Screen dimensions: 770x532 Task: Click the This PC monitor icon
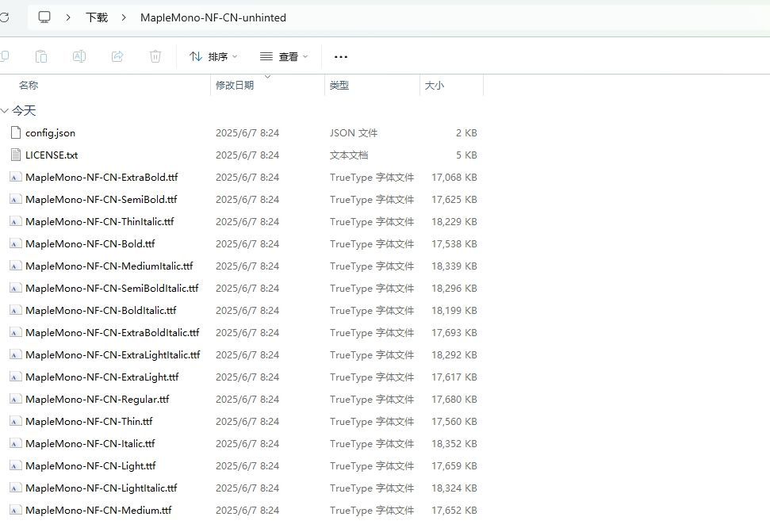(x=44, y=17)
